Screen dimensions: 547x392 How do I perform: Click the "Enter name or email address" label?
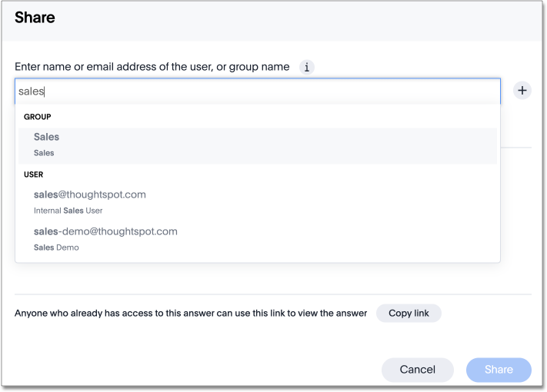point(152,67)
